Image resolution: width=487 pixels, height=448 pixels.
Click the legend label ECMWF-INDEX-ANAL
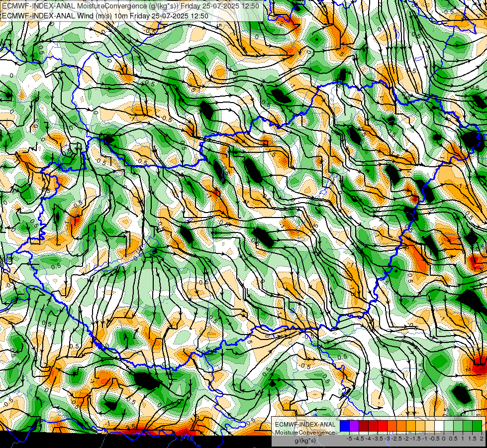coord(305,425)
